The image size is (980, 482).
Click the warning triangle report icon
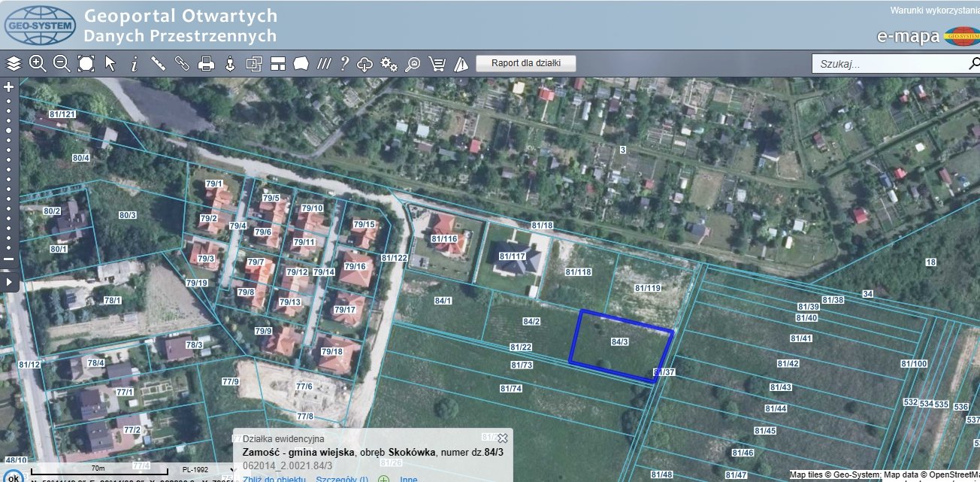point(461,63)
